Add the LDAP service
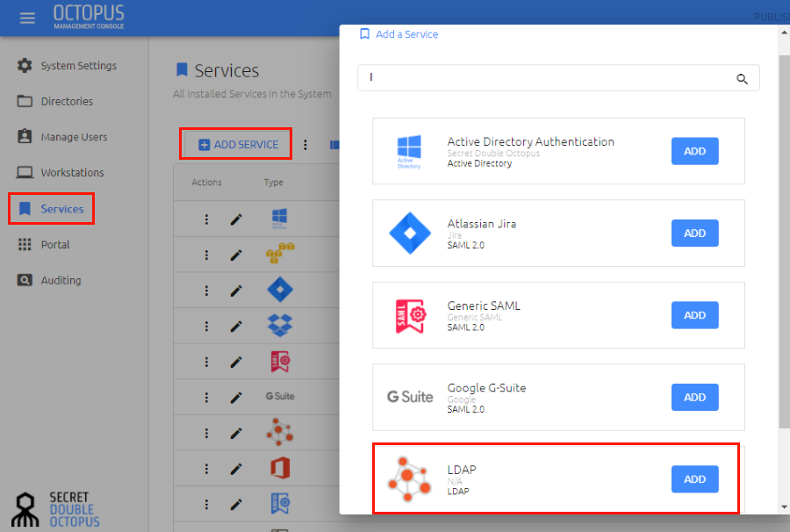This screenshot has width=790, height=532. 695,479
